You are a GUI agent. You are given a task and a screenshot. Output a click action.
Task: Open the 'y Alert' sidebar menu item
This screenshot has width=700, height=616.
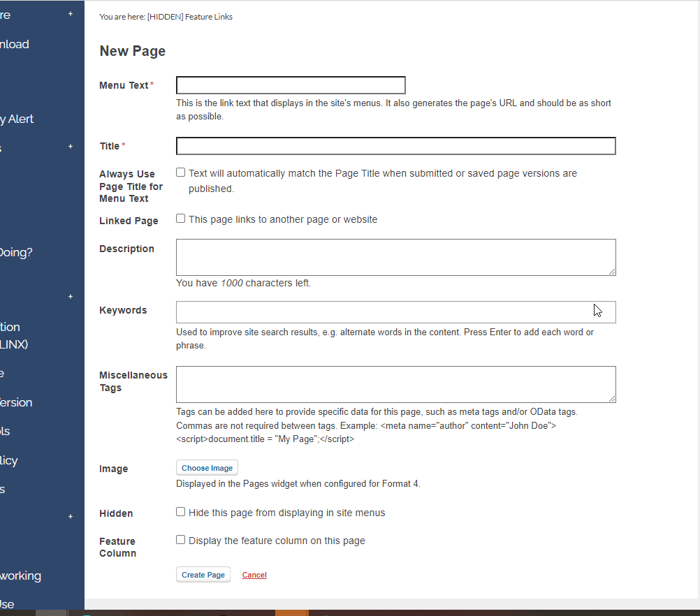(17, 119)
